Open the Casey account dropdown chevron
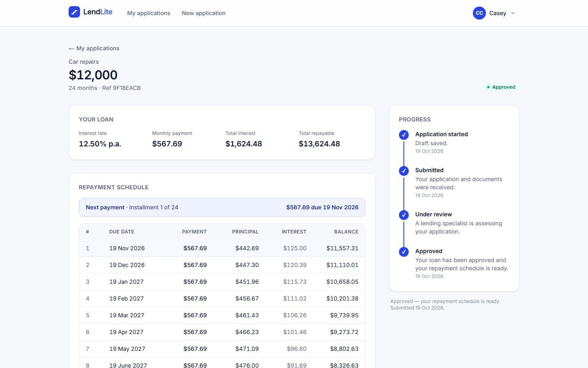The height and width of the screenshot is (368, 588). click(x=513, y=13)
